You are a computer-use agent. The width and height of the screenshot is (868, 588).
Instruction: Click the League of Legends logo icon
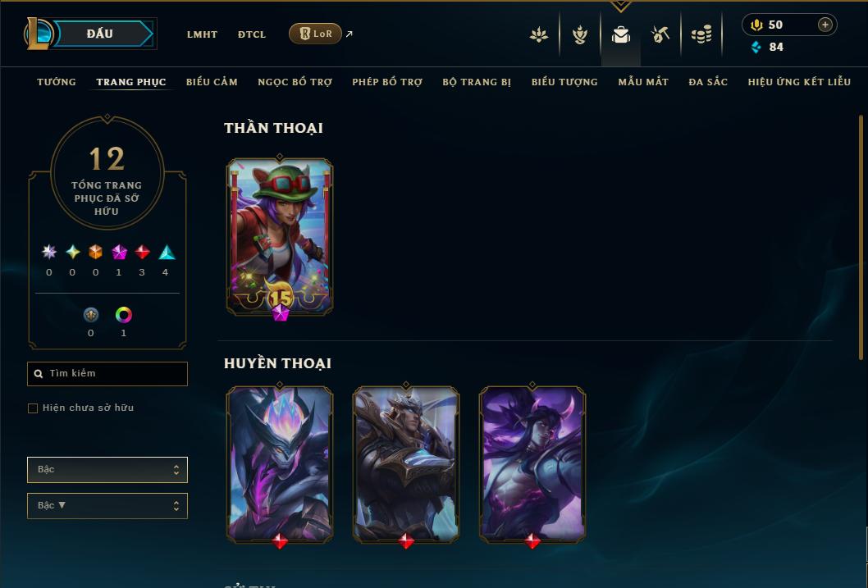click(39, 34)
